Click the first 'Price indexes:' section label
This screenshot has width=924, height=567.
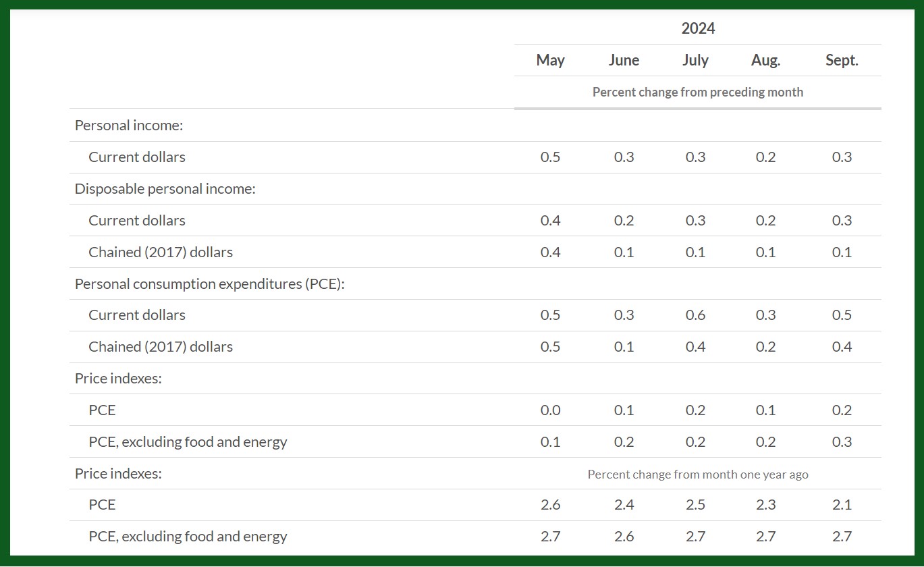[x=118, y=378]
